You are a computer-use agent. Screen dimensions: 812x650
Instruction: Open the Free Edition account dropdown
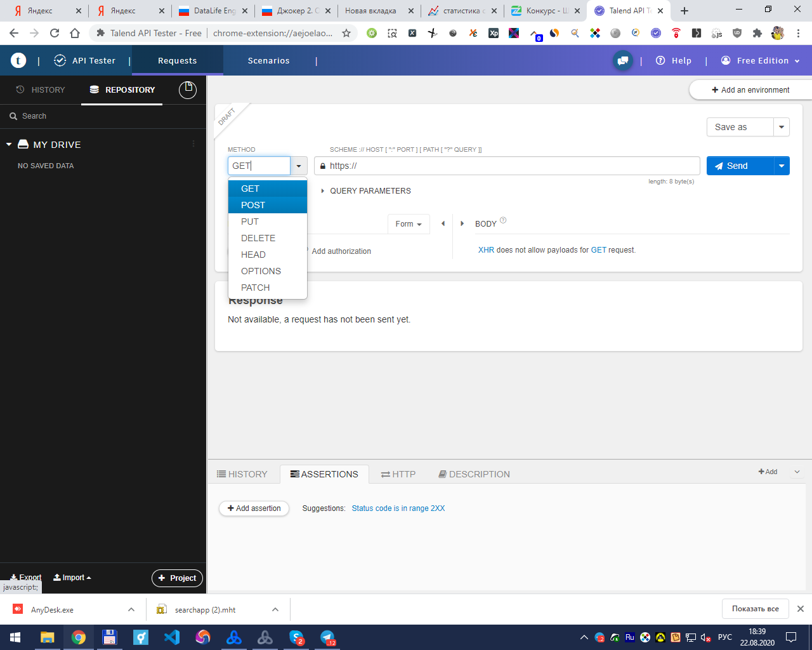coord(761,61)
